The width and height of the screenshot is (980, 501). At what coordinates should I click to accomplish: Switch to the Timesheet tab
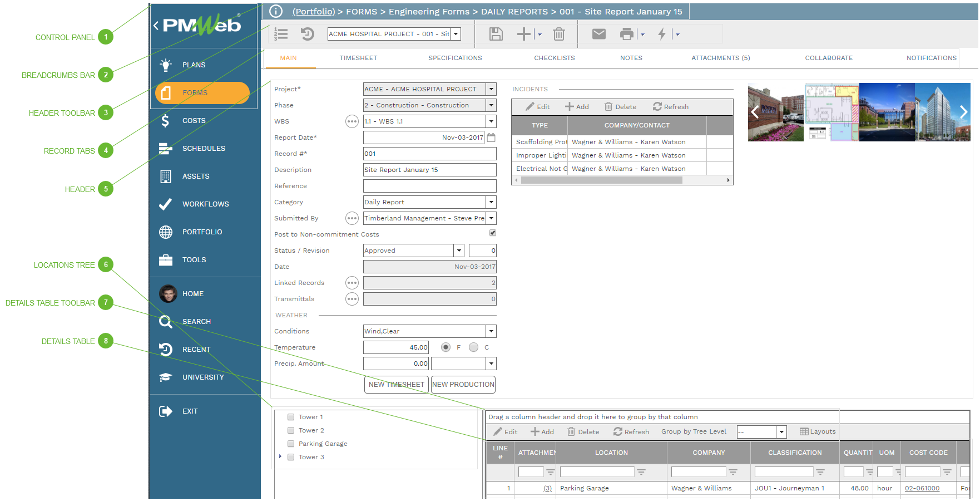[x=359, y=58]
